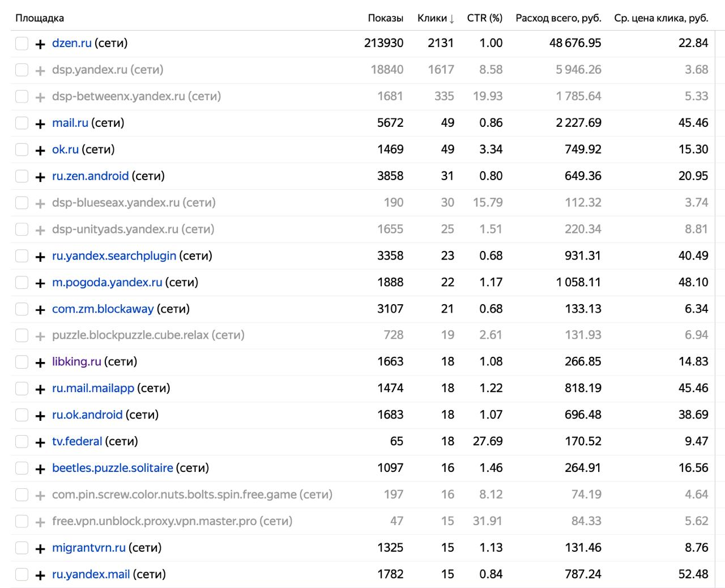Expand the ok.ru placement details
The width and height of the screenshot is (725, 588).
tap(40, 151)
